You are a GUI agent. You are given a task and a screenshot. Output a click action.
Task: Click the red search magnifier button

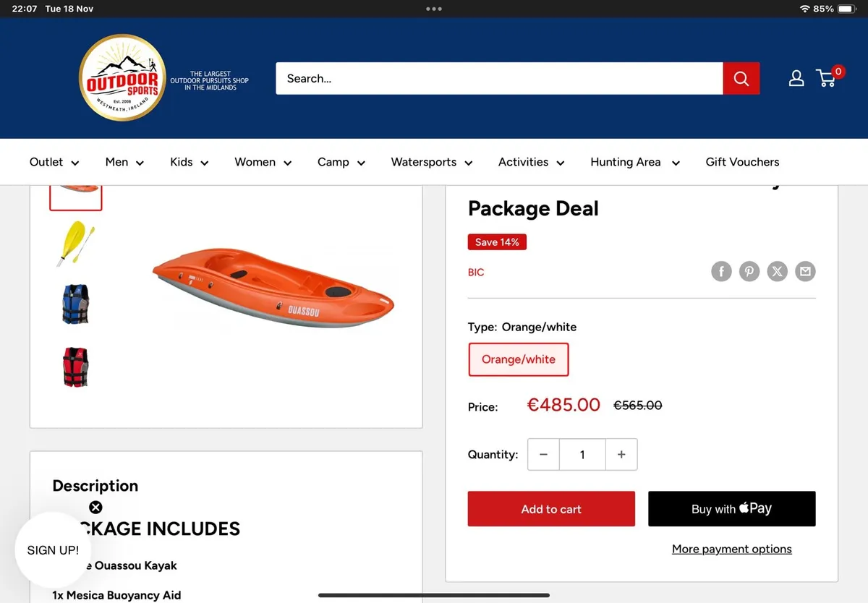pos(741,78)
